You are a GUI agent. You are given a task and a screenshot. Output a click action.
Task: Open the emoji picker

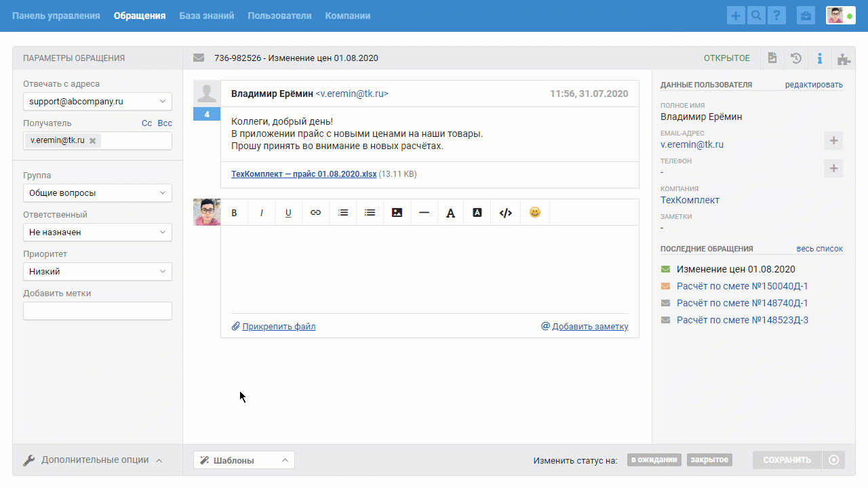[535, 212]
